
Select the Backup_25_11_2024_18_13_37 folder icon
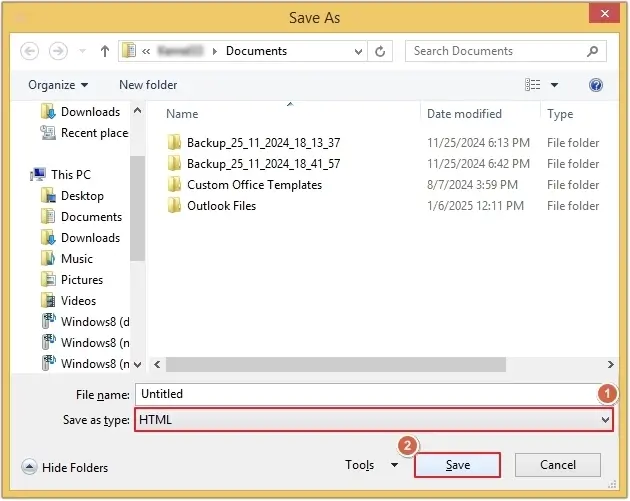[x=174, y=143]
